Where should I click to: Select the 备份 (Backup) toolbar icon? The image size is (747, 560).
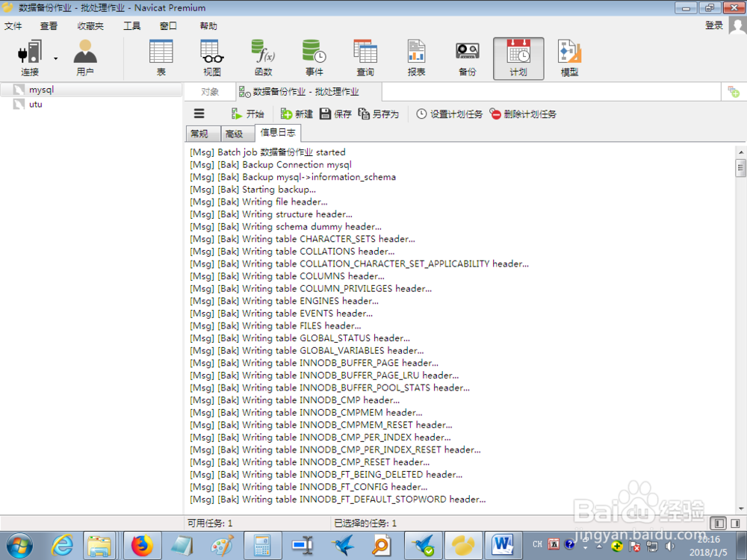point(468,58)
